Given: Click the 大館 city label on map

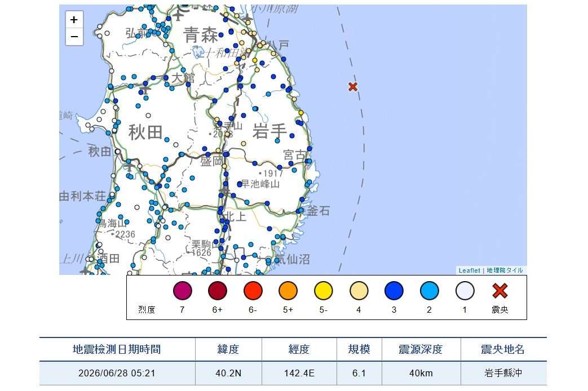Looking at the screenshot, I should click(183, 78).
